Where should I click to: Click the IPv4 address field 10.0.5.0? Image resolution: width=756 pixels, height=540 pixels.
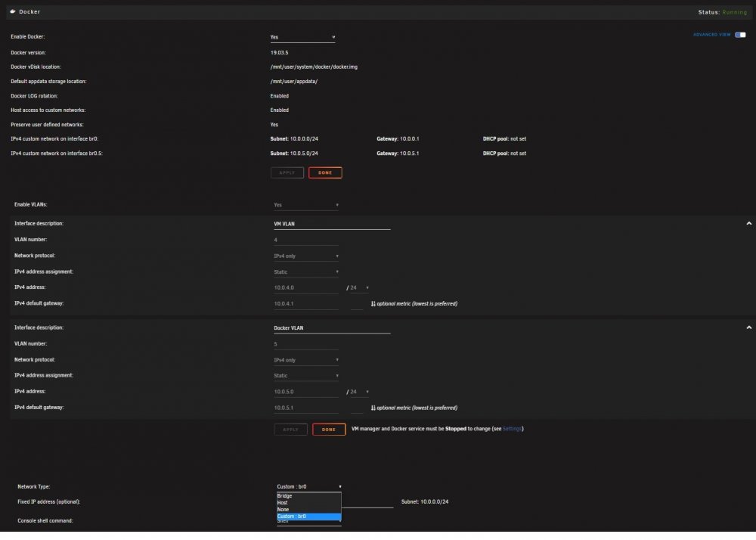point(306,392)
